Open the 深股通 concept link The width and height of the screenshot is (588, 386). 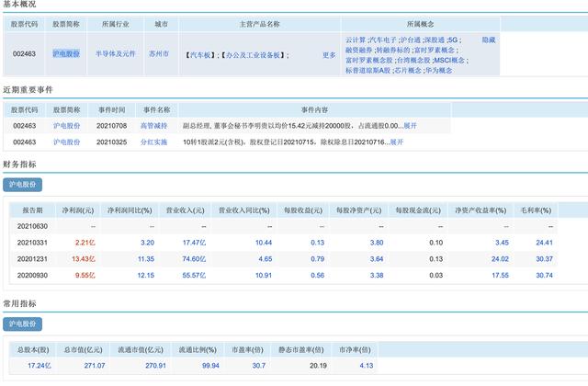coord(435,40)
